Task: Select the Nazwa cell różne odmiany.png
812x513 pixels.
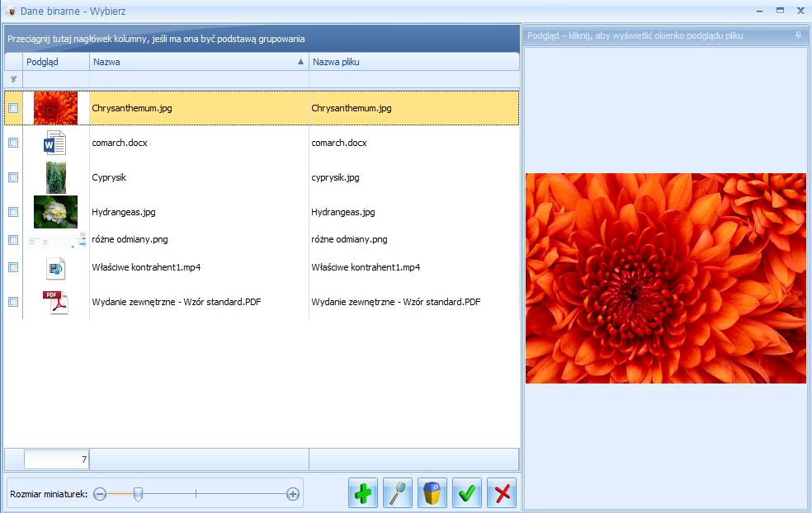Action: 199,240
